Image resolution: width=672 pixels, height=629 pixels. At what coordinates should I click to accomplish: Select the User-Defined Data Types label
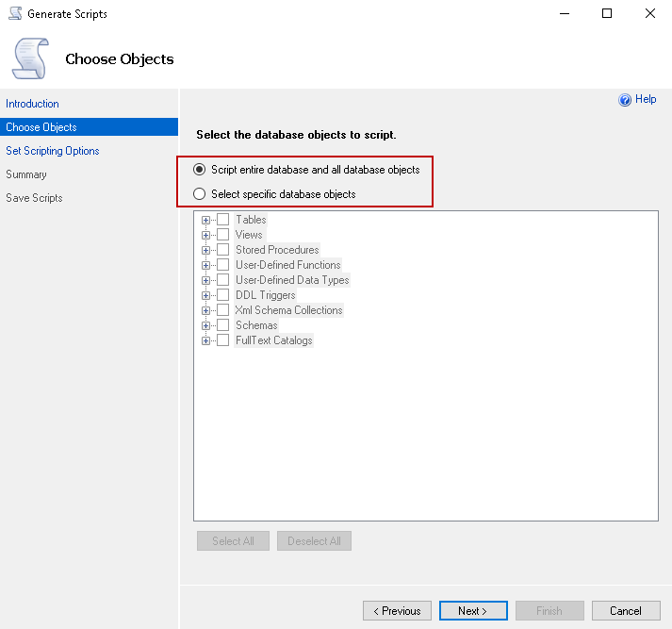click(292, 280)
